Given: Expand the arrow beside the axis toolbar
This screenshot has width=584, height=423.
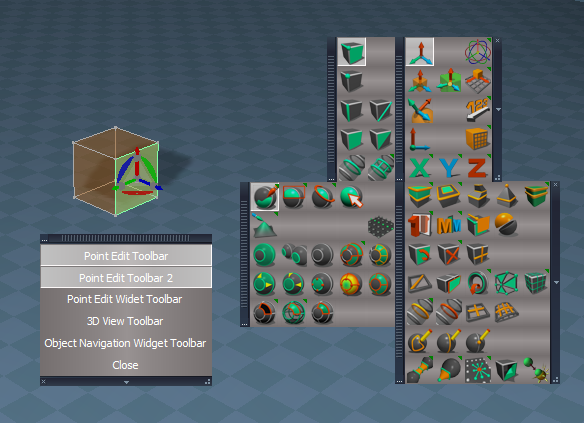Looking at the screenshot, I should [498, 109].
